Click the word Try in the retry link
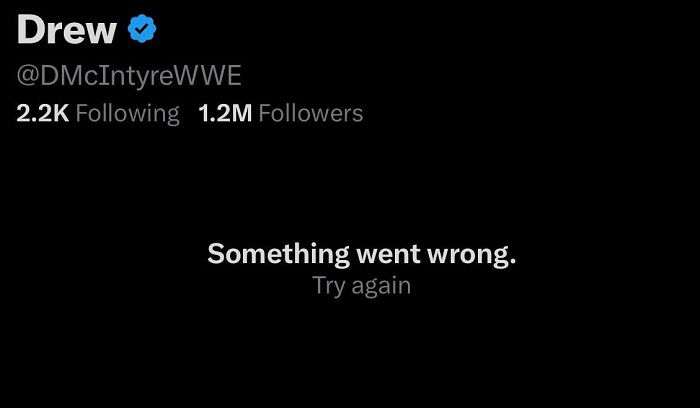Viewport: 700px width, 408px height. tap(328, 286)
